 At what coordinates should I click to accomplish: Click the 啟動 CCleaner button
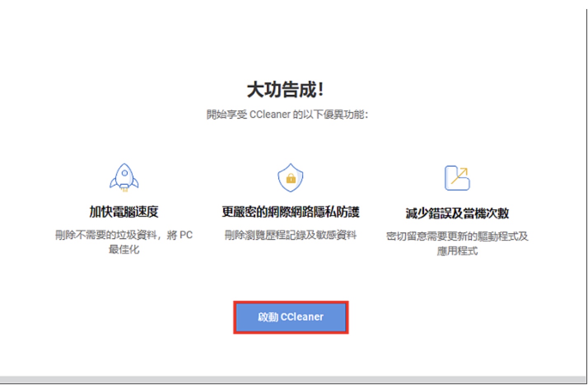(291, 317)
